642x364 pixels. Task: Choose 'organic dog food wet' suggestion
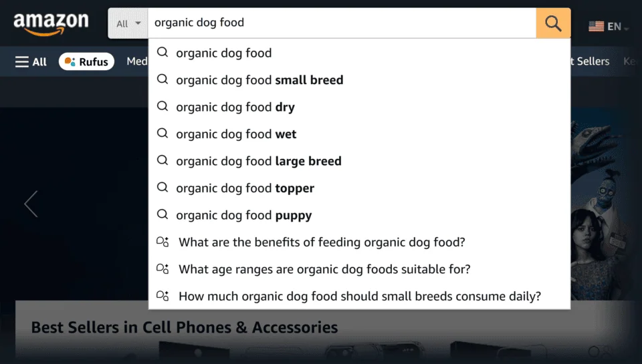236,134
